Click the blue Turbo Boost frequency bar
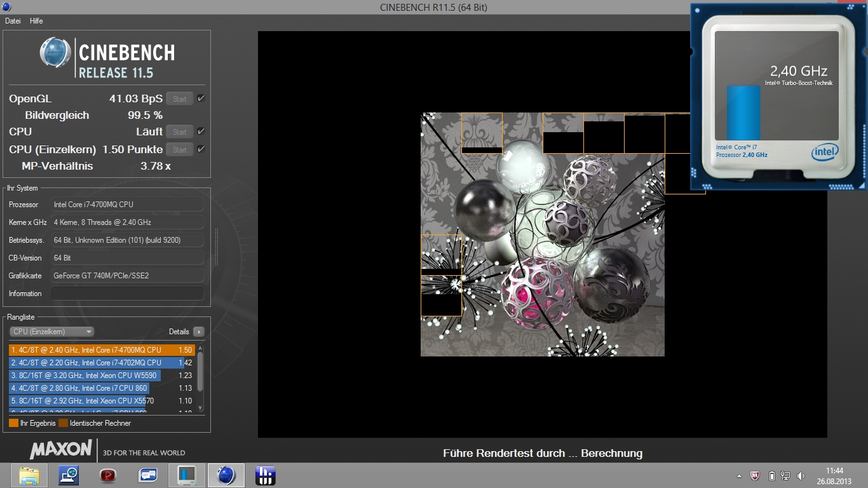Viewport: 868px width, 488px height. 743,112
